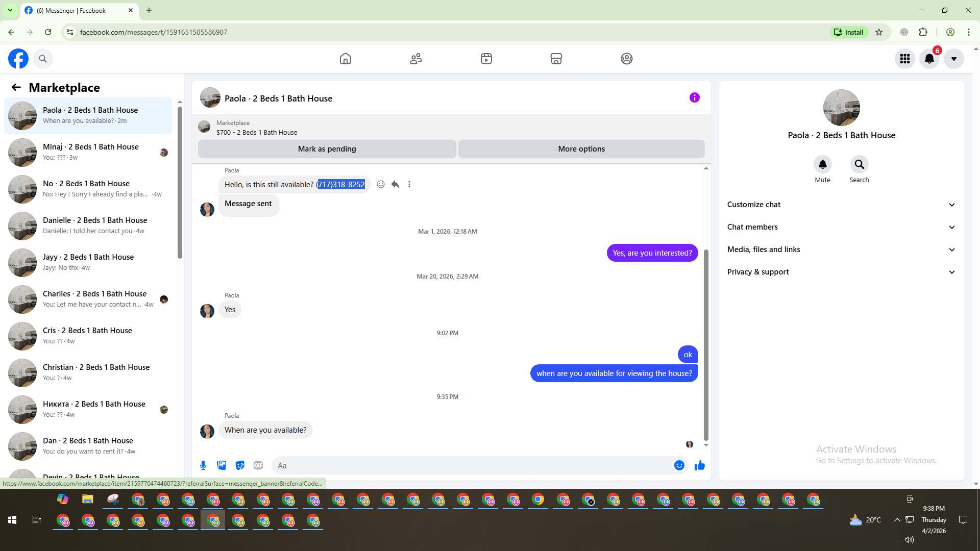Open Chrome profile icon
Screen dimensions: 980x551
[x=950, y=32]
